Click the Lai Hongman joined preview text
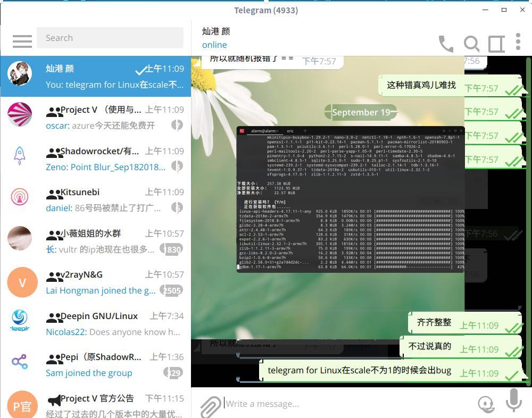532x418 pixels. coord(101,290)
